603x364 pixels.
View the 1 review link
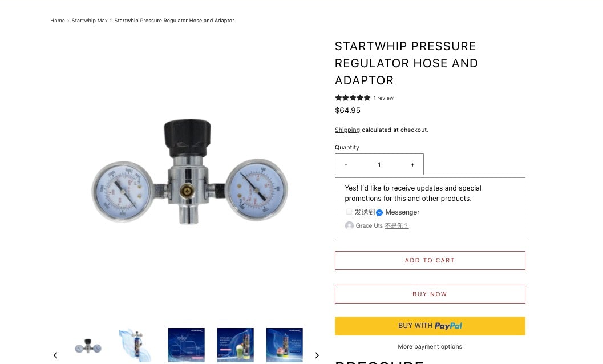tap(383, 98)
